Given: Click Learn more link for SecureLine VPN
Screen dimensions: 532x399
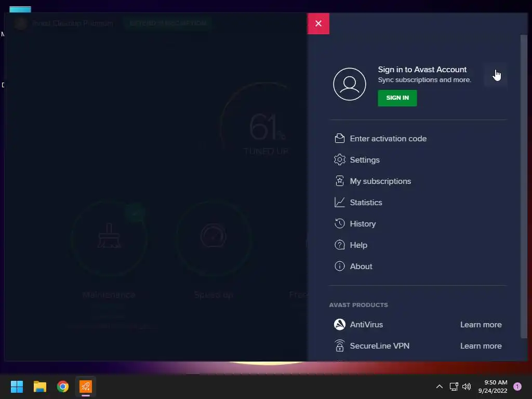Looking at the screenshot, I should pyautogui.click(x=481, y=345).
